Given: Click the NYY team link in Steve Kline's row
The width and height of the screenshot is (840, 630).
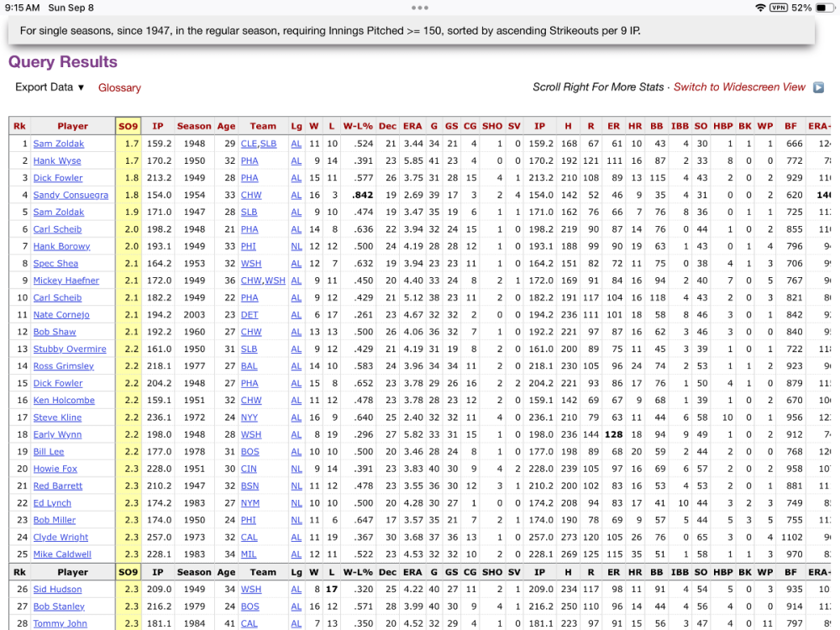Looking at the screenshot, I should pyautogui.click(x=249, y=417).
